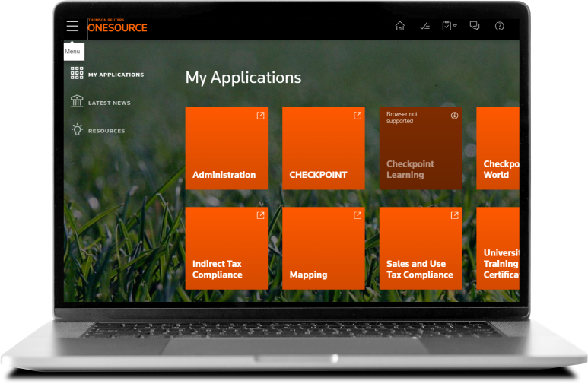Viewport: 588px width, 384px height.
Task: Click the Resources lightbulb icon
Action: (77, 130)
